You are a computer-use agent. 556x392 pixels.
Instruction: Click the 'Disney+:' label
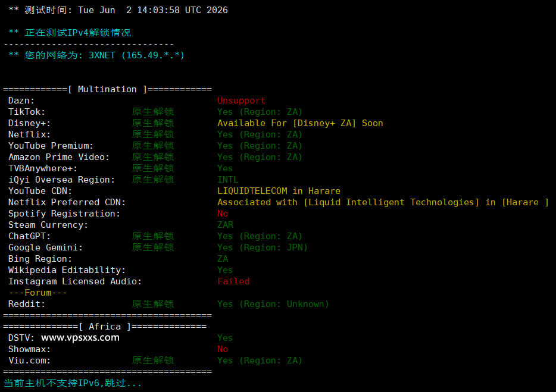pos(29,123)
